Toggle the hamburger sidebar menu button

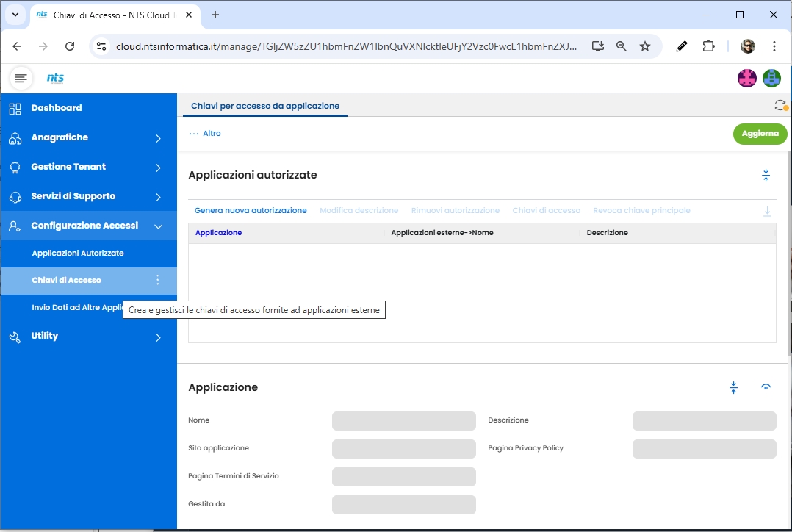(21, 79)
